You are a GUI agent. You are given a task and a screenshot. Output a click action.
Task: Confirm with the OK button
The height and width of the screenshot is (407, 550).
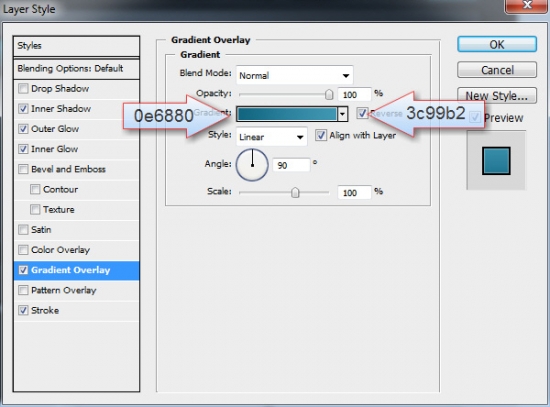tap(497, 45)
